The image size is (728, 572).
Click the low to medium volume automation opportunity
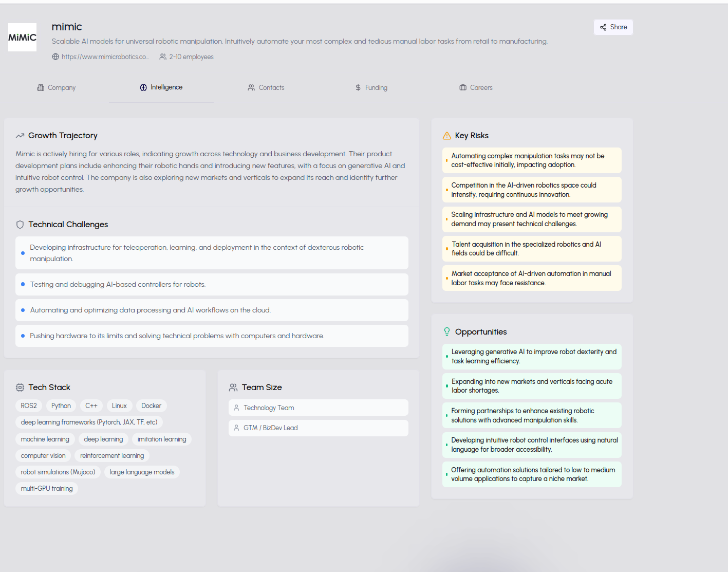pyautogui.click(x=532, y=474)
